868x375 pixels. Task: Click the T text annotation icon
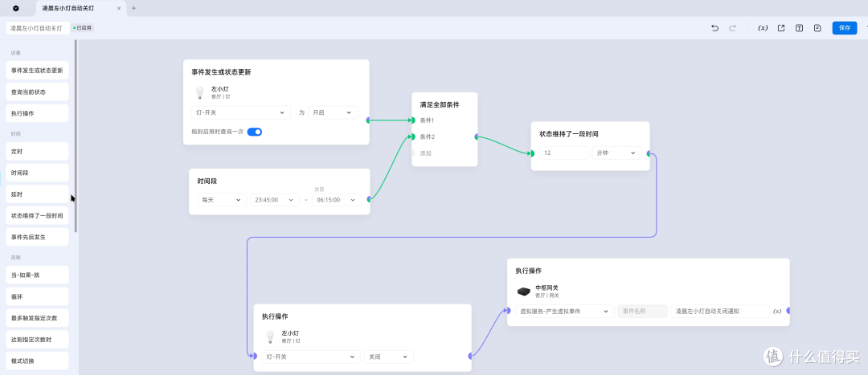pos(800,28)
